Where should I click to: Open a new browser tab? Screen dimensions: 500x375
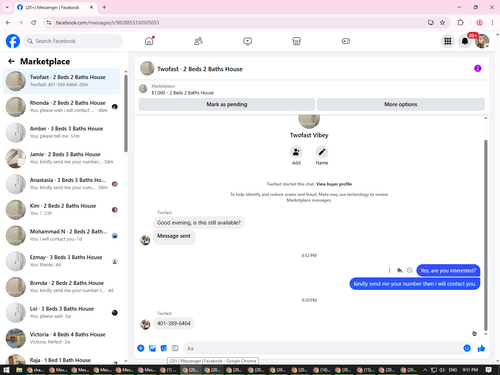tap(104, 7)
